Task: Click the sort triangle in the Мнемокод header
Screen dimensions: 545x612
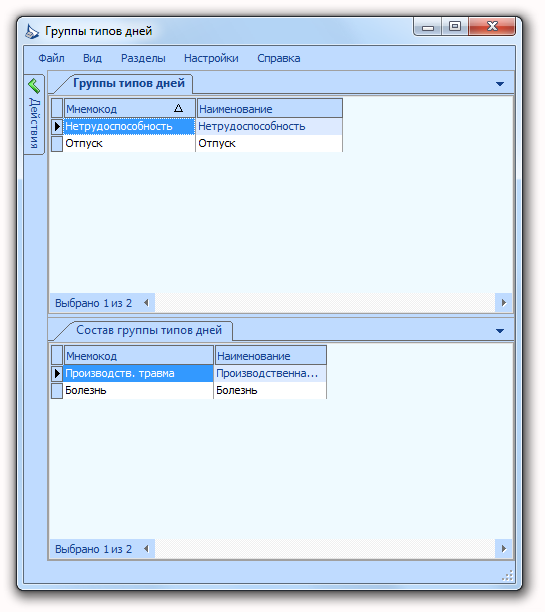Action: (x=178, y=108)
